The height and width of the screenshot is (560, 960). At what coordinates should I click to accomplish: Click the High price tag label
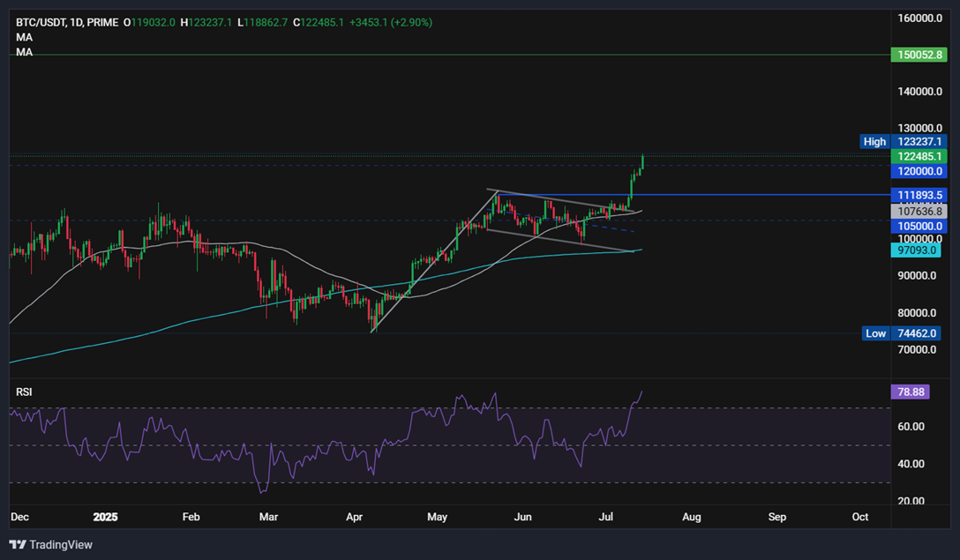(874, 142)
